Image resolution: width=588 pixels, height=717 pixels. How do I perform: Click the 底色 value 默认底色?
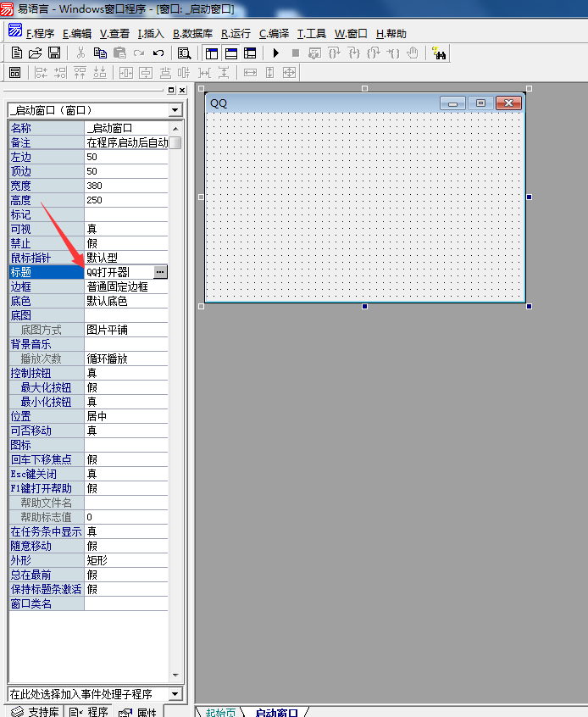pos(126,301)
